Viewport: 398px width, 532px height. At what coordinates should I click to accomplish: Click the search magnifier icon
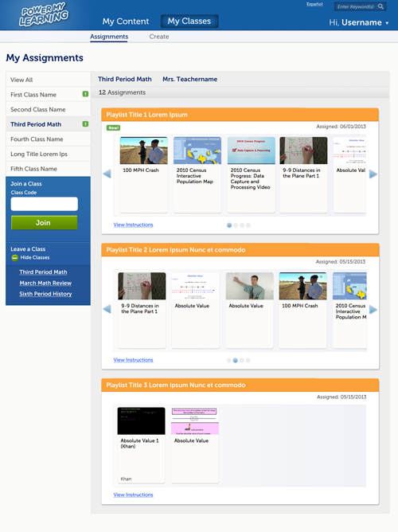[x=381, y=6]
